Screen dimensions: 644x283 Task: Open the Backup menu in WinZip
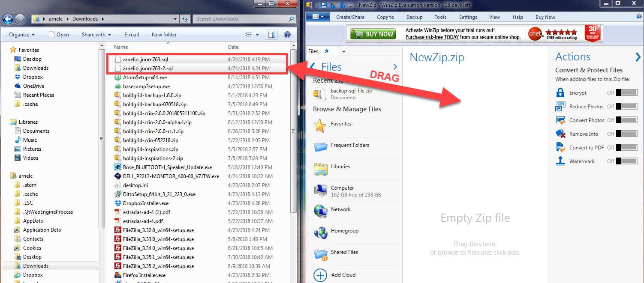[x=414, y=17]
